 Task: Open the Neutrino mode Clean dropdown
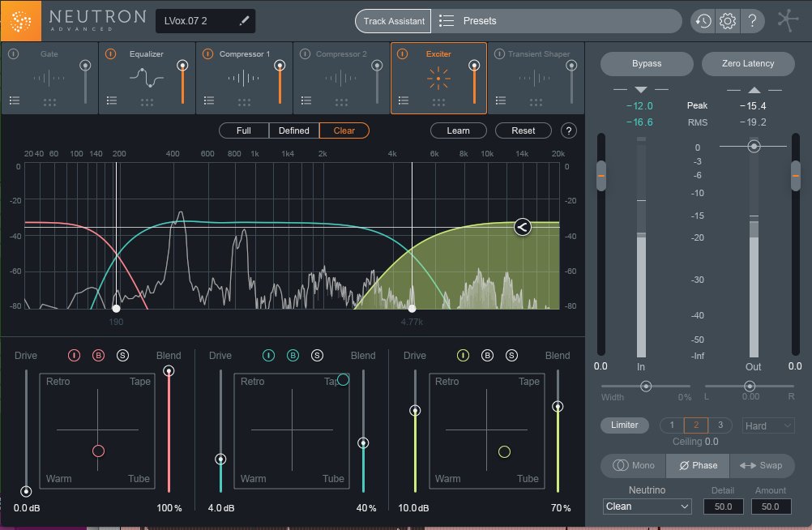(647, 506)
